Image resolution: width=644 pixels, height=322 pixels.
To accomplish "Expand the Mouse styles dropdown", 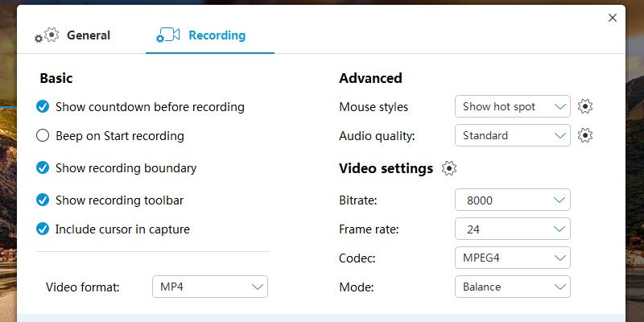I will pos(512,106).
